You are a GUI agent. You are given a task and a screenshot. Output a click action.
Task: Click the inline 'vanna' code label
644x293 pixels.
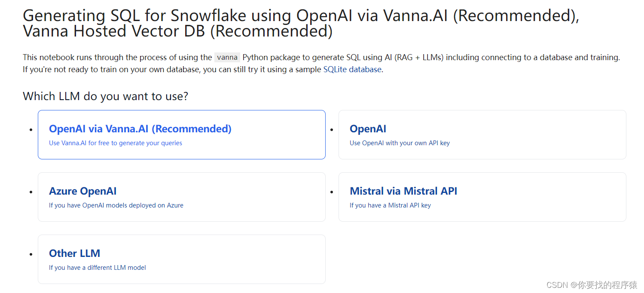(227, 57)
